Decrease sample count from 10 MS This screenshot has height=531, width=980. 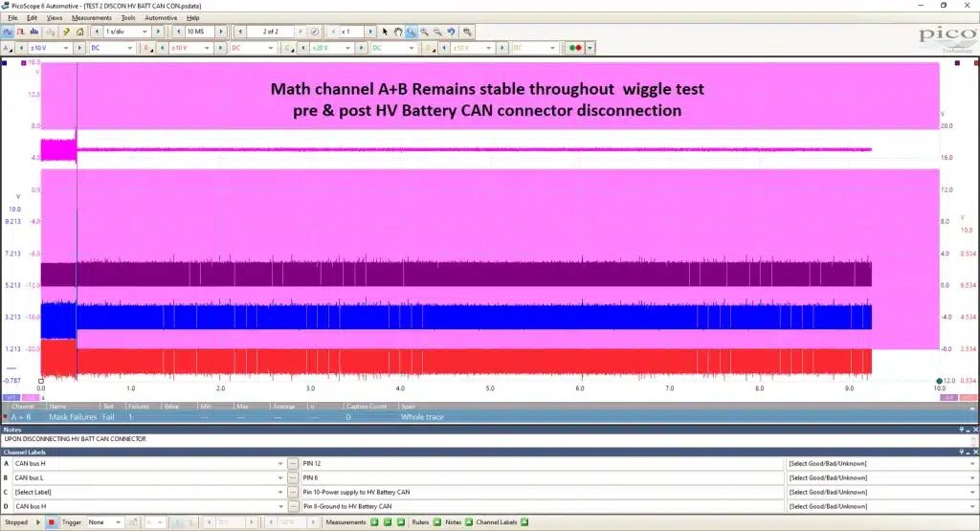[178, 32]
